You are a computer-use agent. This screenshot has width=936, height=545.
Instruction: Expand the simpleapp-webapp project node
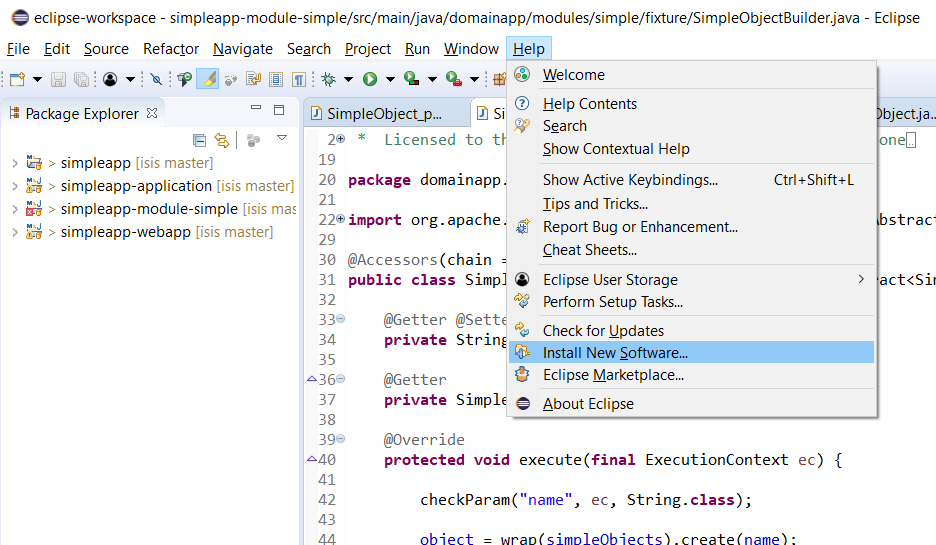click(x=14, y=232)
